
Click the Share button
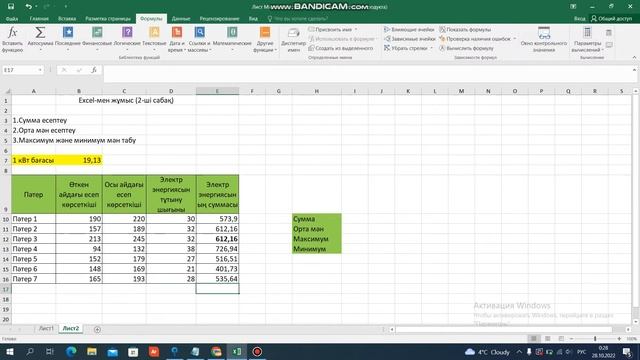612,19
